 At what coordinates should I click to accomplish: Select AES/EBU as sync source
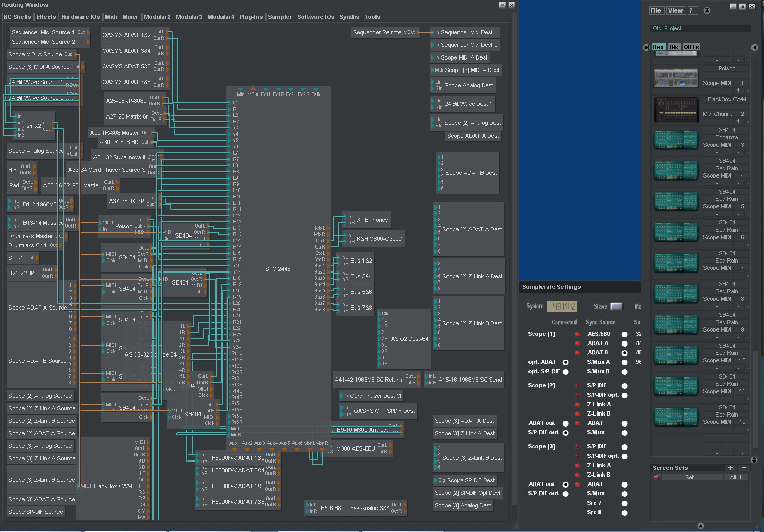(x=624, y=334)
